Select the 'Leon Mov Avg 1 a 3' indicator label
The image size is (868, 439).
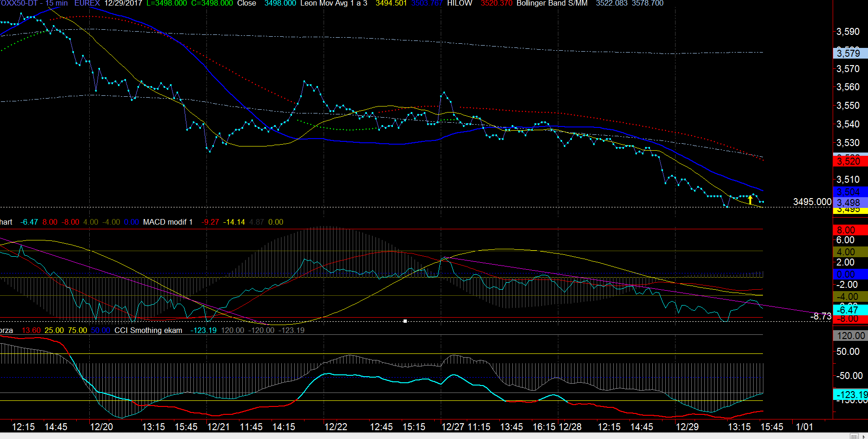click(x=334, y=3)
